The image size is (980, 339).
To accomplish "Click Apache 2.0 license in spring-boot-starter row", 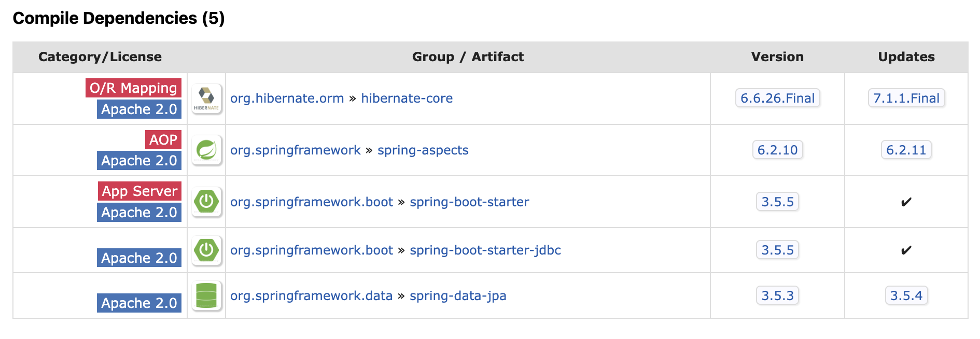I will [x=139, y=212].
